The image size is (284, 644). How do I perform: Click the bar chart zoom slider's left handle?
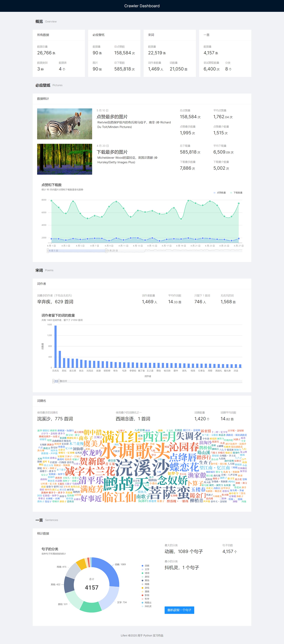click(53, 381)
